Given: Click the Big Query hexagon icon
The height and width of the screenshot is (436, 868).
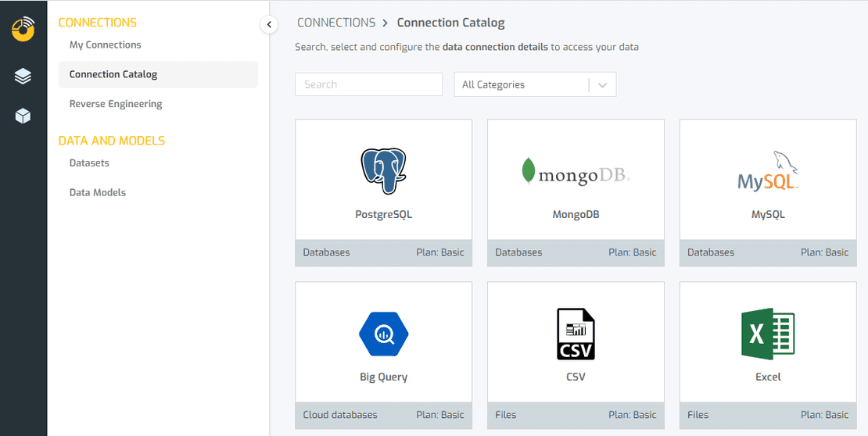Looking at the screenshot, I should [x=384, y=334].
